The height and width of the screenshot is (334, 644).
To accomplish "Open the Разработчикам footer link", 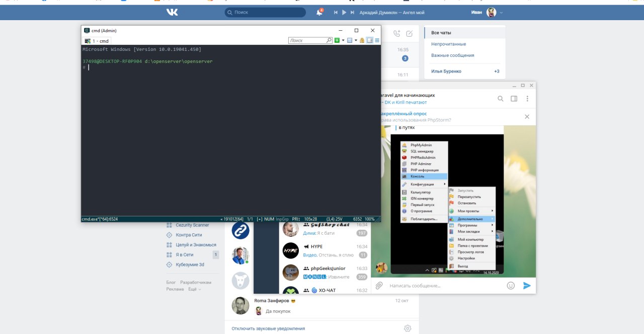I will [x=196, y=283].
